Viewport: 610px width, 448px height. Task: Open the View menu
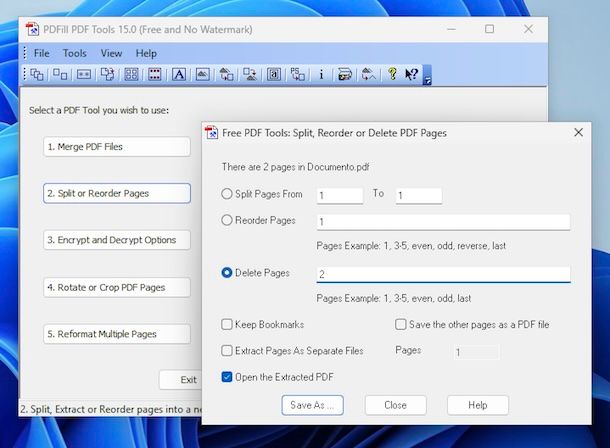pyautogui.click(x=111, y=53)
